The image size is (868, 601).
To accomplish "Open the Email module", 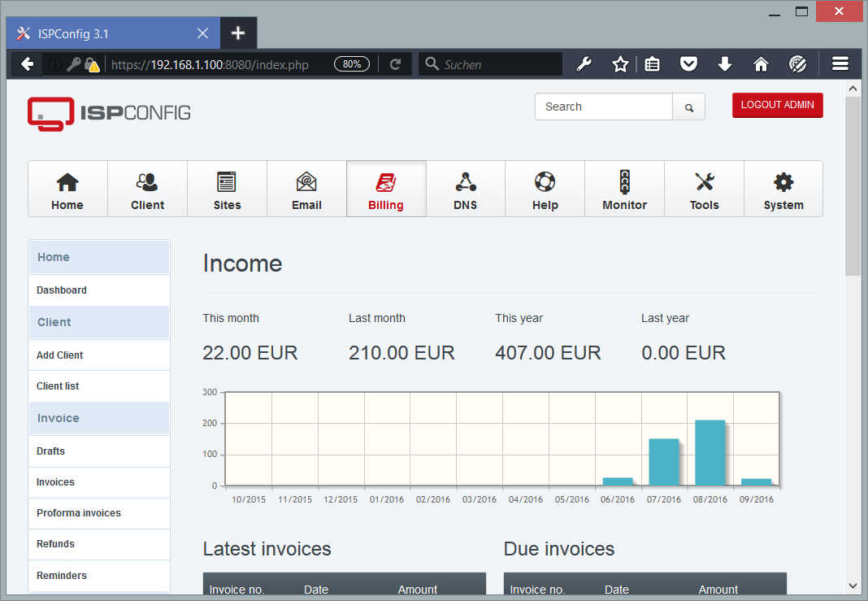I will tap(306, 189).
